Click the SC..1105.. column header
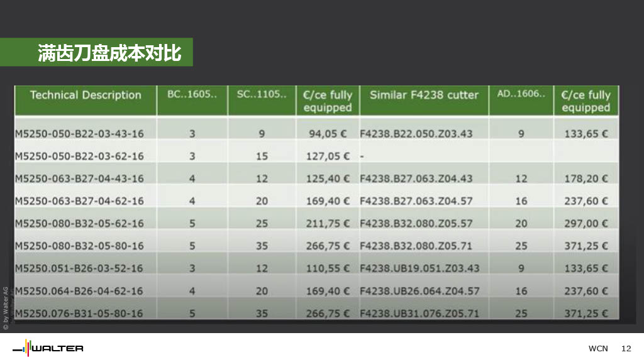Screen dimensions: 644x362 262,95
